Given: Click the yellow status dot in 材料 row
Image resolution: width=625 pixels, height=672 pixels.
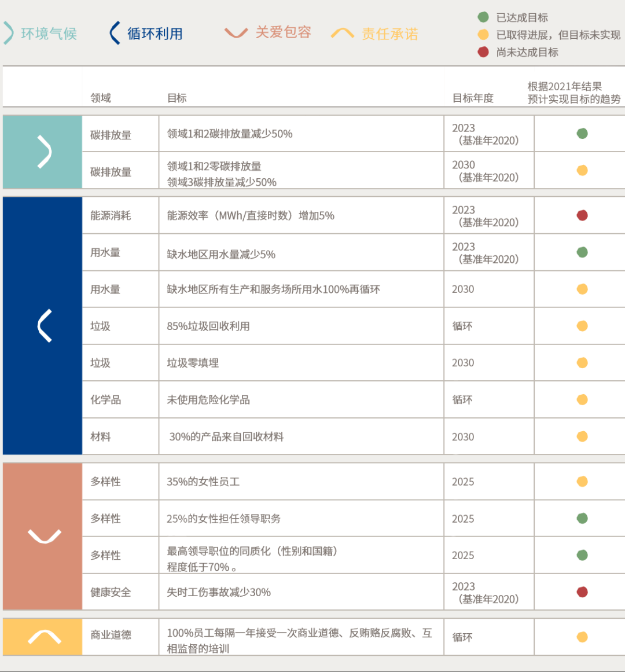Looking at the screenshot, I should click(582, 437).
